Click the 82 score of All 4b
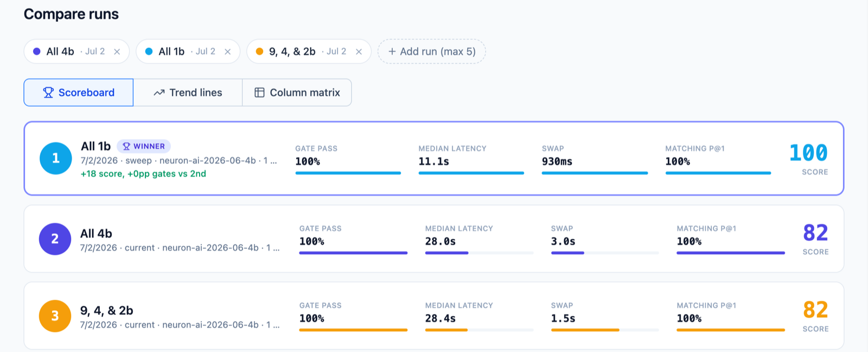 tap(815, 232)
